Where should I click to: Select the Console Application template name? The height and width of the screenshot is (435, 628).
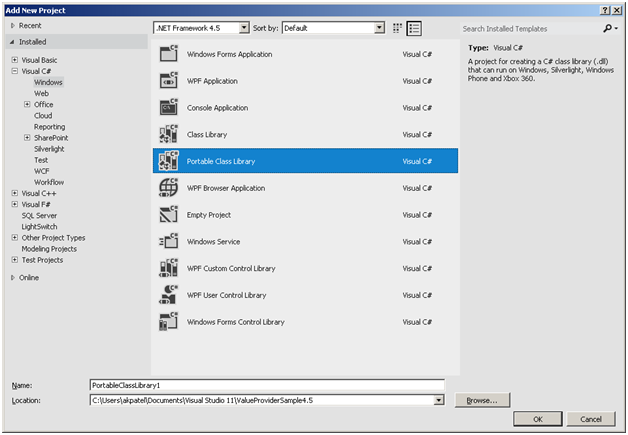tap(217, 108)
